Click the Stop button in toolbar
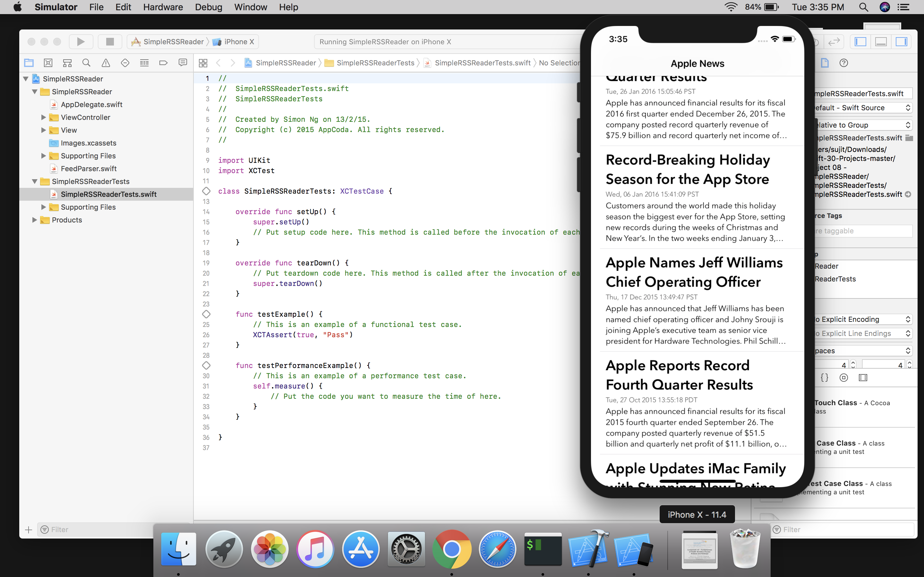Viewport: 924px width, 577px height. click(108, 42)
